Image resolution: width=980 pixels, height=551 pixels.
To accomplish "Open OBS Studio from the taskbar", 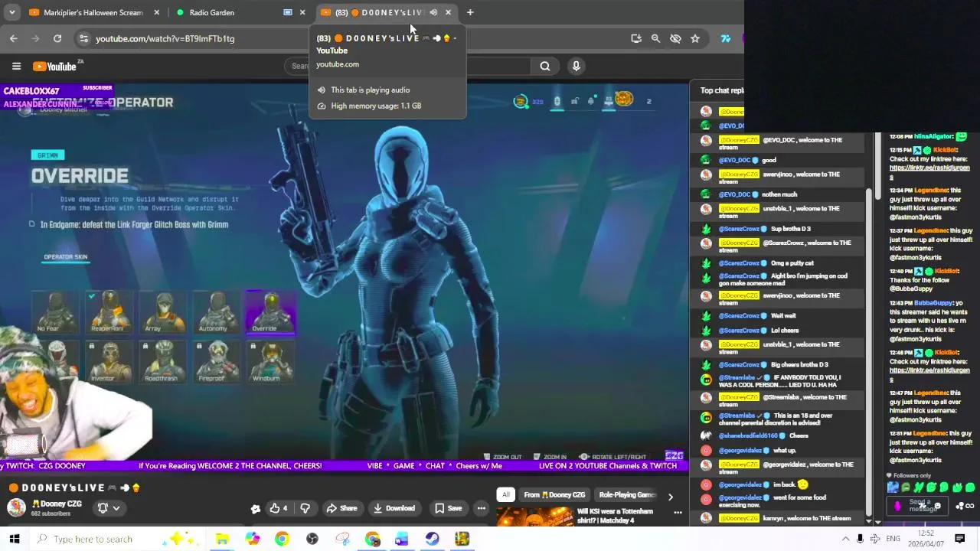I will 312,539.
